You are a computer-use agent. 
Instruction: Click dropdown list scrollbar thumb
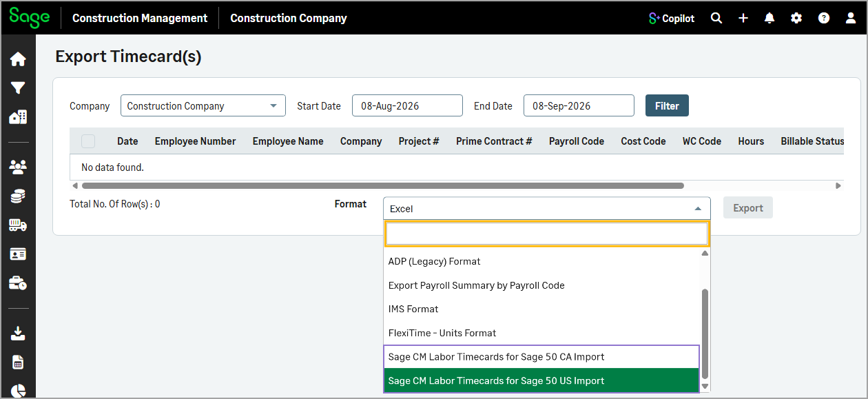[x=705, y=334]
